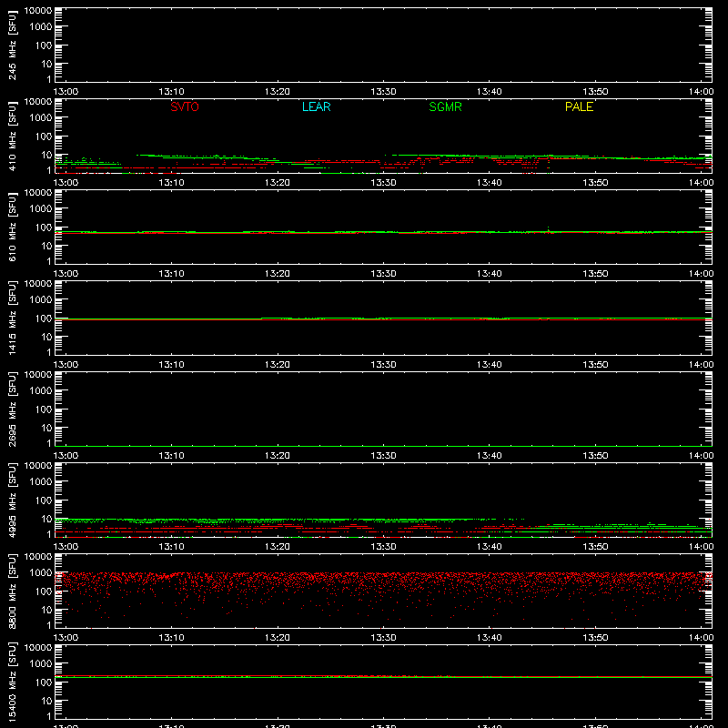Click 13:30 tick under the 245 MHz panel

(x=383, y=92)
